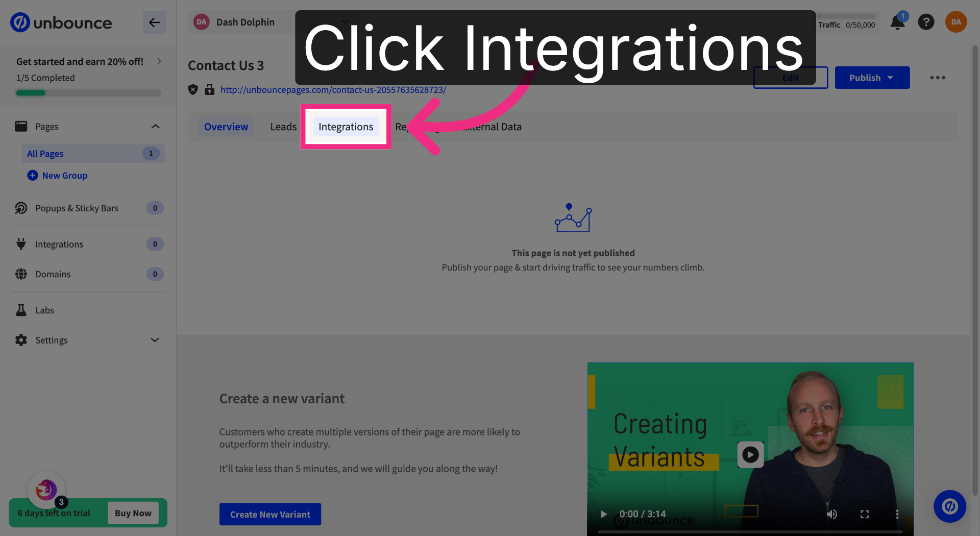
Task: Expand the Settings section chevron
Action: point(155,340)
